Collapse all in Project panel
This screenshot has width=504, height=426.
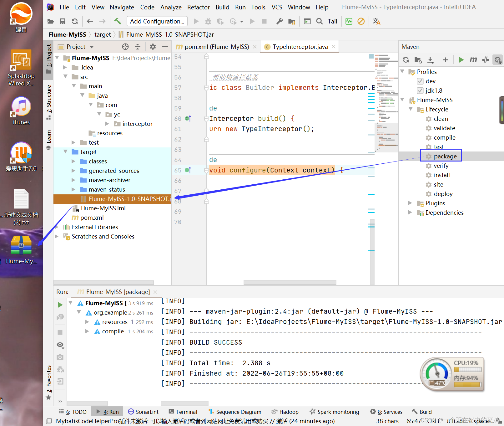[138, 47]
